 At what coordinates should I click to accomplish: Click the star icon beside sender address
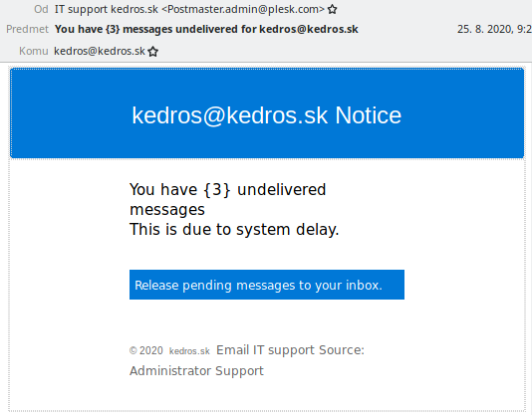[332, 9]
